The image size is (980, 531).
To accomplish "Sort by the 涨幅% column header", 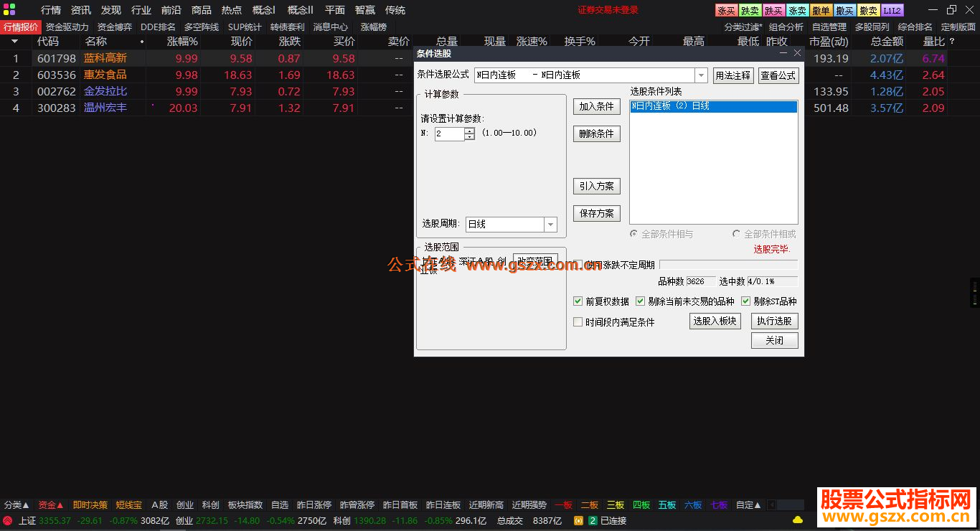I will [182, 42].
